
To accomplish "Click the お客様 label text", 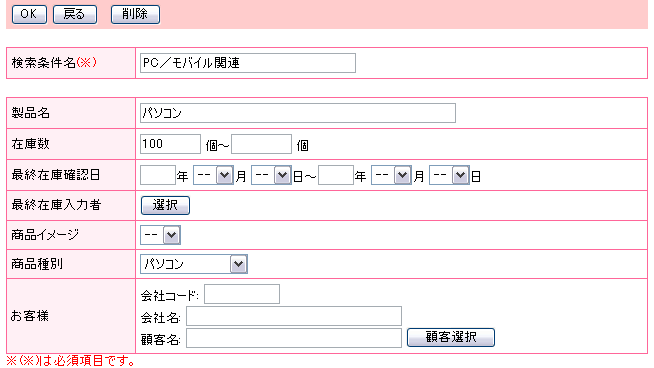I will (x=30, y=316).
